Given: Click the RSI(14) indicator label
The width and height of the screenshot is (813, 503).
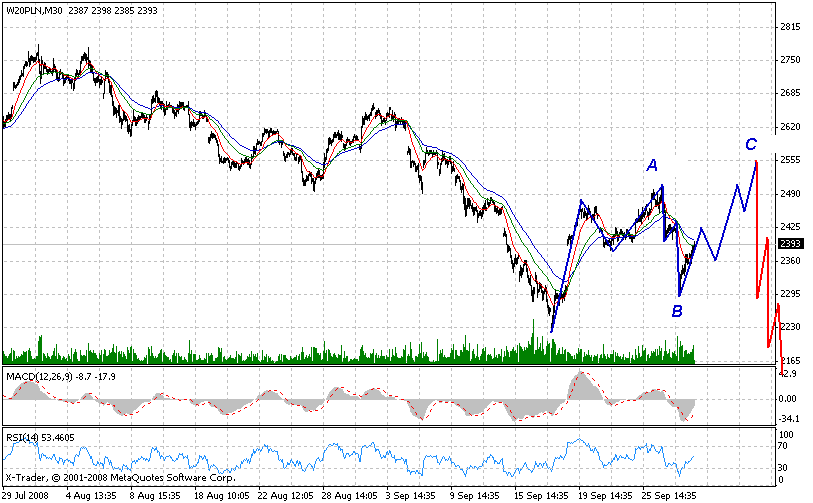Looking at the screenshot, I should pyautogui.click(x=24, y=437).
